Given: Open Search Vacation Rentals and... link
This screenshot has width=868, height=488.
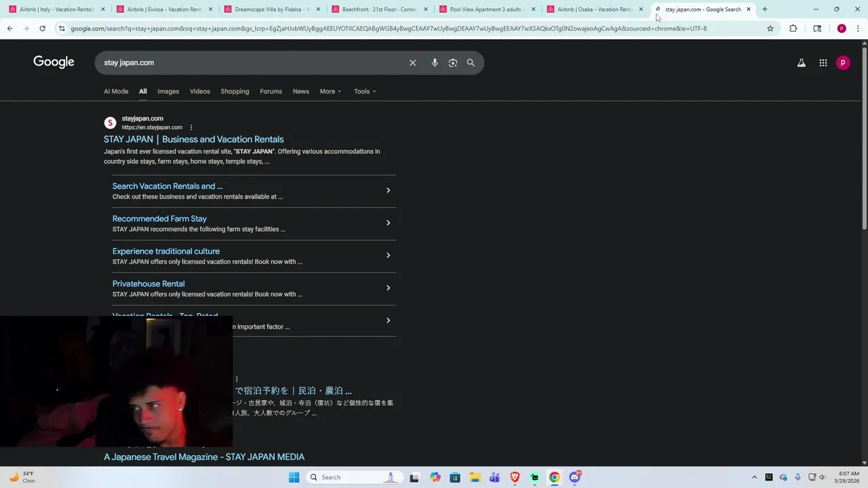Looking at the screenshot, I should click(167, 186).
